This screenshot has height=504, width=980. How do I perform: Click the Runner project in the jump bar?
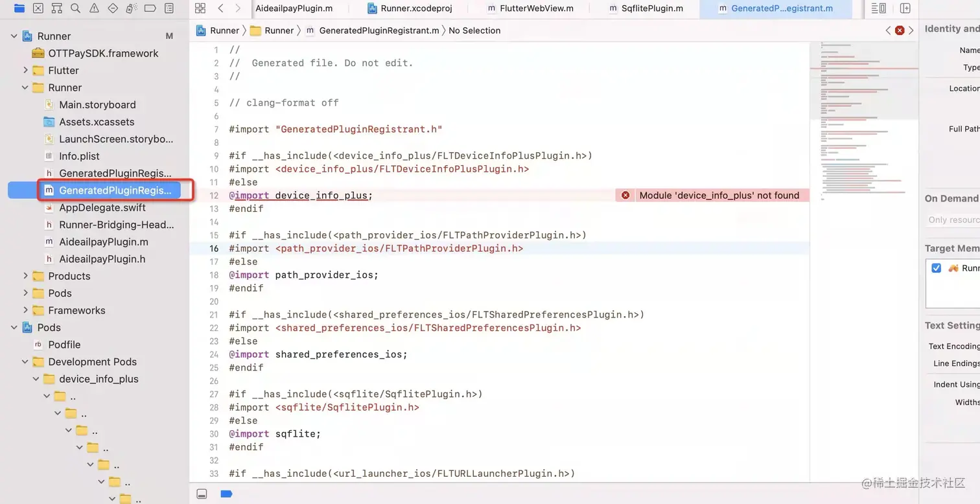(218, 30)
